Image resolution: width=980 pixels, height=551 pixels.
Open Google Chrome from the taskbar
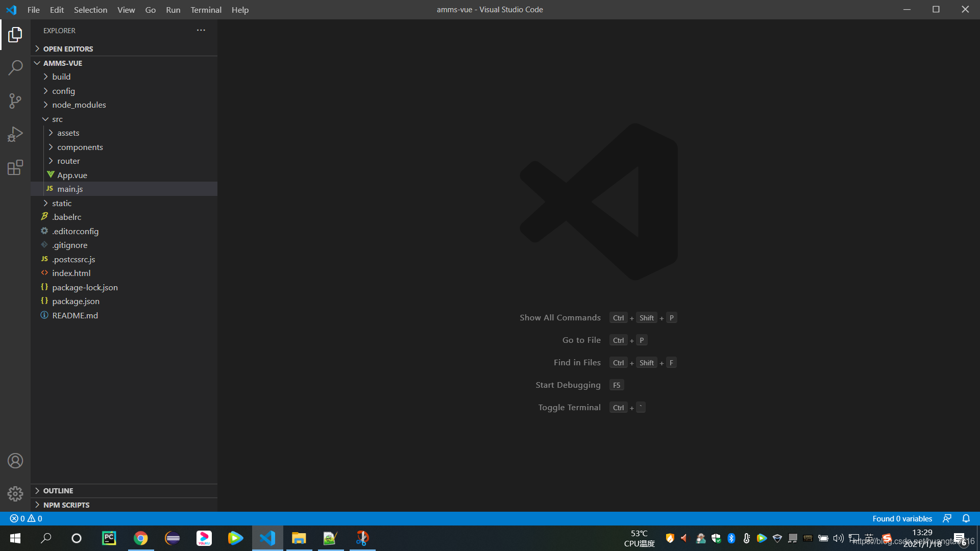(140, 538)
